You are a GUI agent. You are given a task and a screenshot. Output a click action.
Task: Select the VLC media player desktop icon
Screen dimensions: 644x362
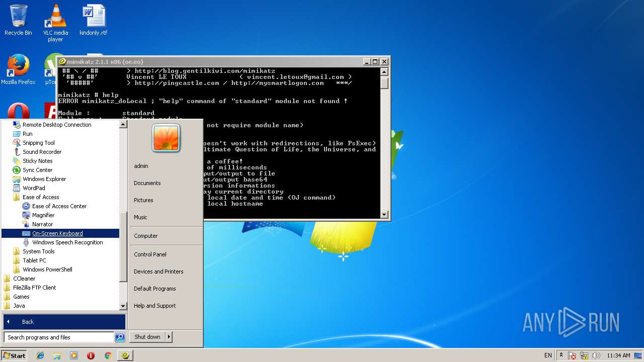pyautogui.click(x=55, y=23)
